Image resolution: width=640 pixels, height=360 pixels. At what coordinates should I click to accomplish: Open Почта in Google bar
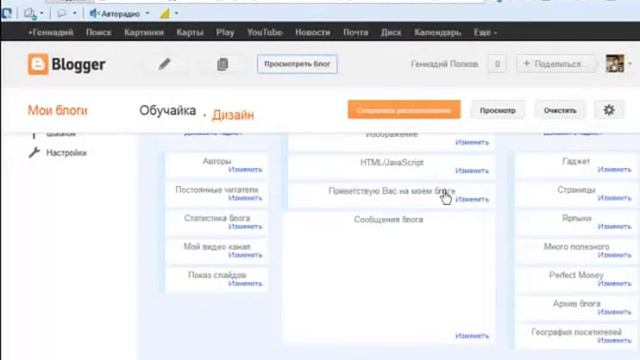pos(356,33)
